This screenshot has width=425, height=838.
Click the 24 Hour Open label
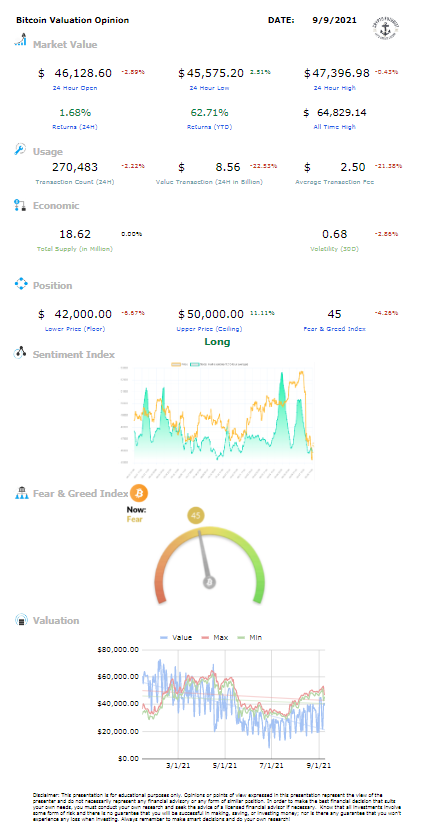pyautogui.click(x=74, y=88)
